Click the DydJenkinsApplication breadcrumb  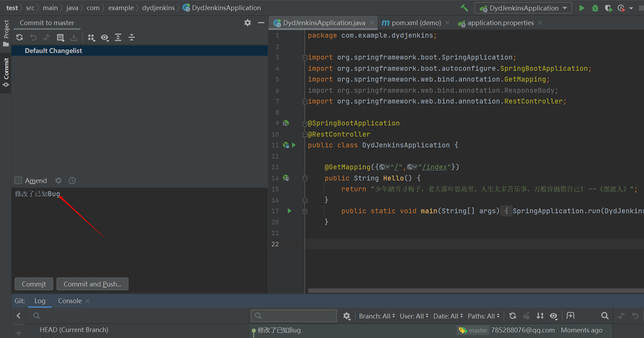pos(222,8)
